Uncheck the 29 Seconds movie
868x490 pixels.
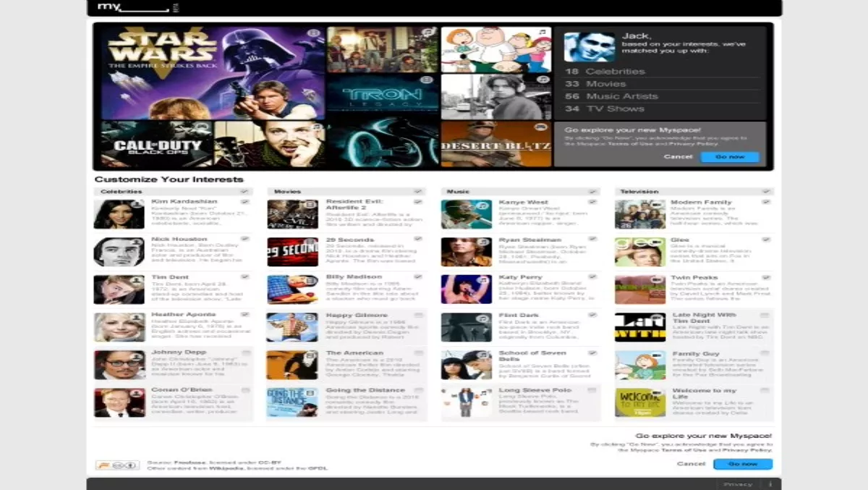pyautogui.click(x=419, y=240)
